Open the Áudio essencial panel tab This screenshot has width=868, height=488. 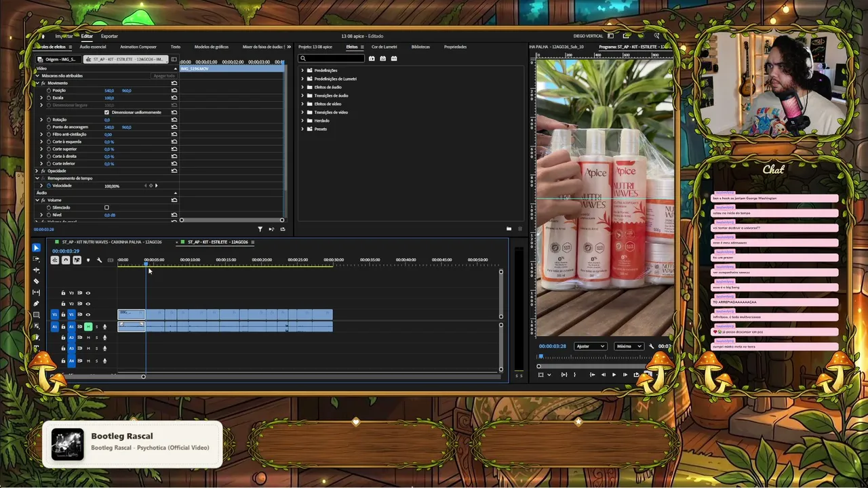pyautogui.click(x=93, y=47)
